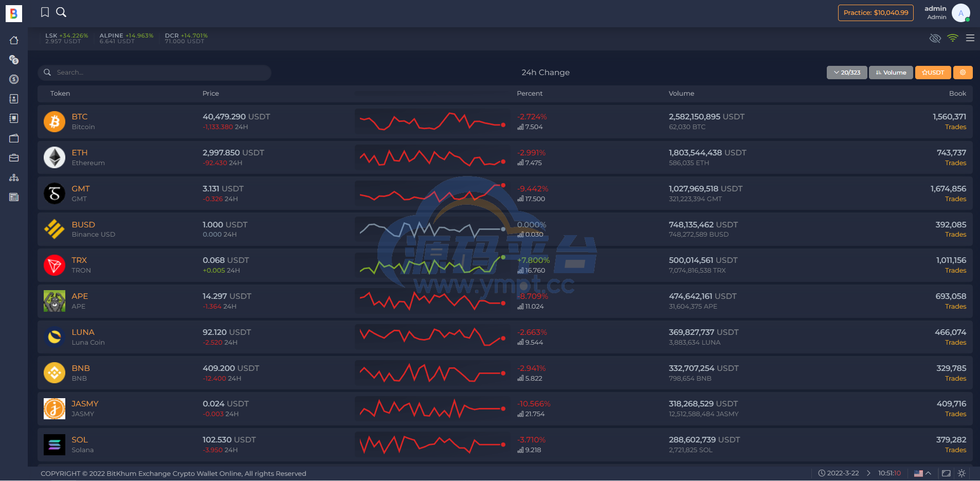Viewport: 980px width, 481px height.
Task: Expand the date-time chevron arrow in footer
Action: pyautogui.click(x=868, y=473)
